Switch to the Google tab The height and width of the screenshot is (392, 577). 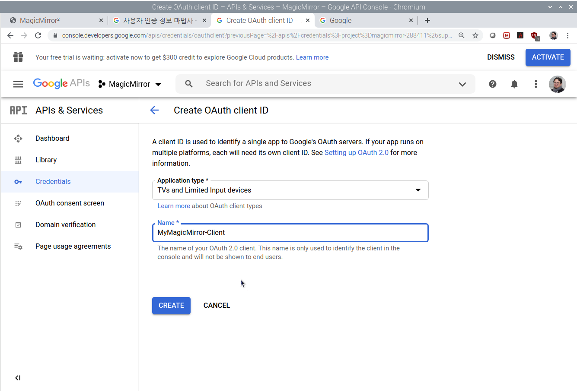coord(367,20)
